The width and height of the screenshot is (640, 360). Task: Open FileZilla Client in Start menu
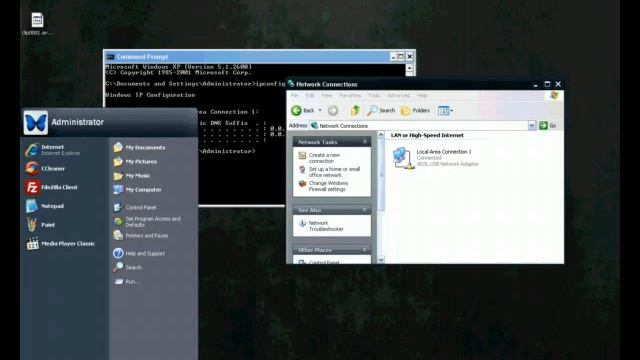tap(52, 187)
